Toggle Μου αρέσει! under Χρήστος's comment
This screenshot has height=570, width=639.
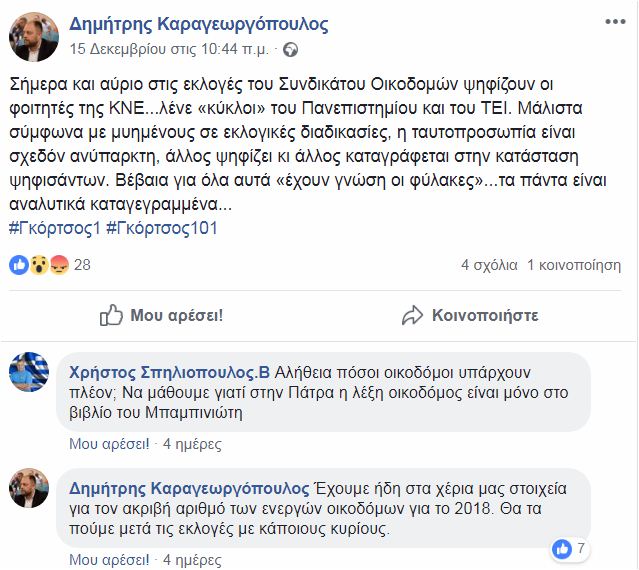coord(109,444)
